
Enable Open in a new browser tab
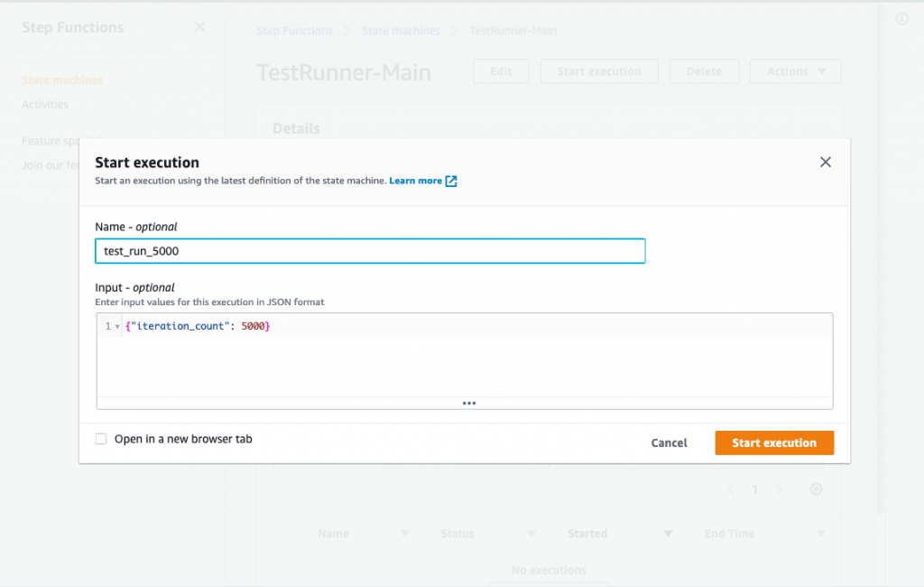click(x=101, y=438)
